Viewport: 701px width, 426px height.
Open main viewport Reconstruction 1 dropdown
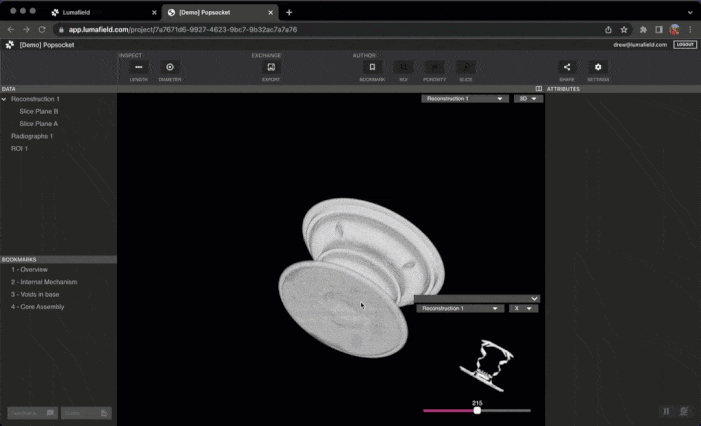(465, 98)
